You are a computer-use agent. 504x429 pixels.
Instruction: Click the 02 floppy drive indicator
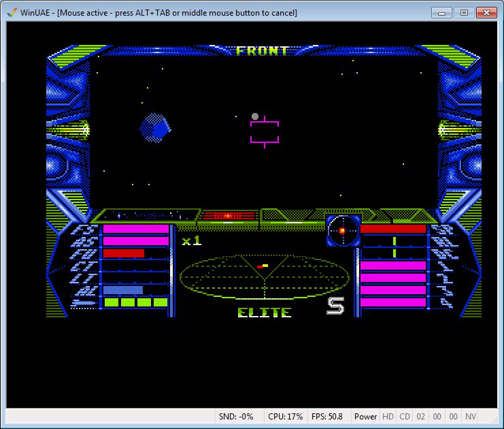421,417
